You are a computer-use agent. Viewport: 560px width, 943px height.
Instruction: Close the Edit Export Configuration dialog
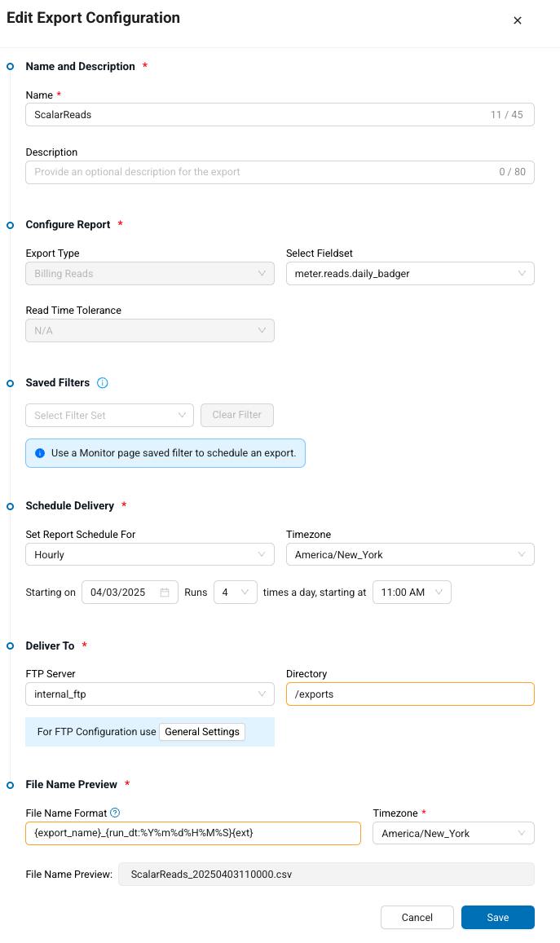[x=518, y=20]
